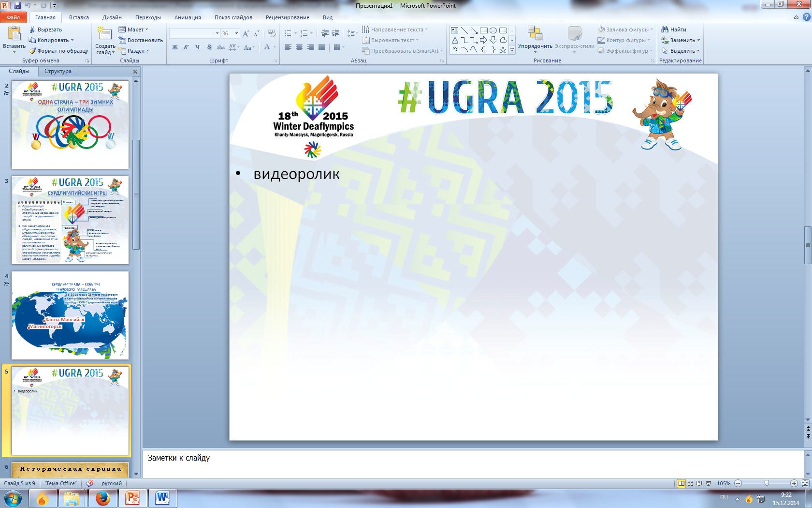The height and width of the screenshot is (508, 812).
Task: Align text right
Action: (x=311, y=47)
